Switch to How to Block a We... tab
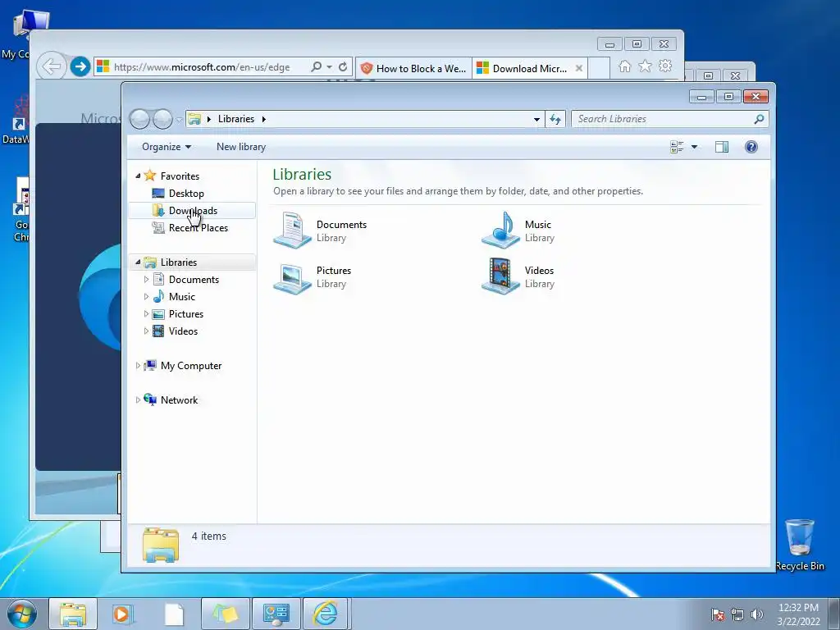 click(x=413, y=68)
